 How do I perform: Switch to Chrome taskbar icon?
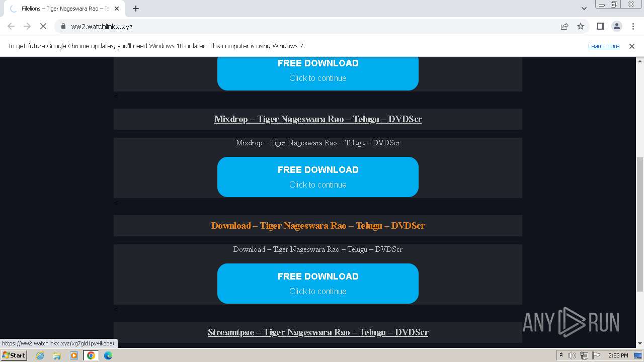(x=91, y=355)
